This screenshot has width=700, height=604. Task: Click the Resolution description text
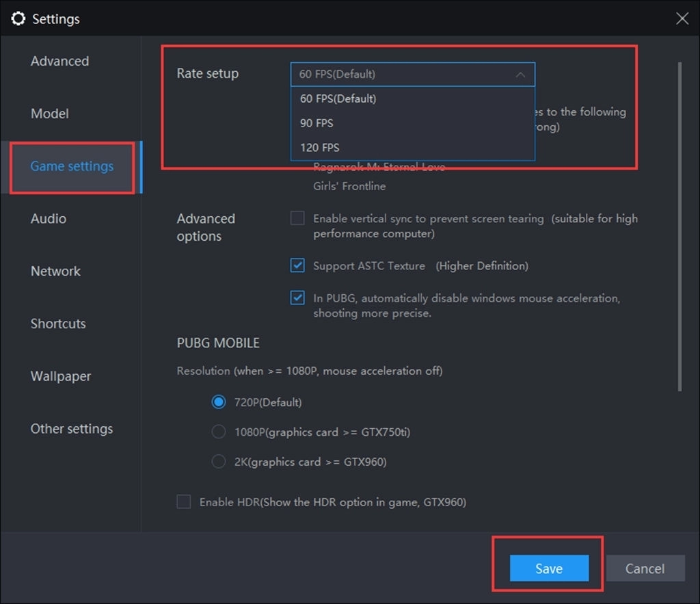tap(310, 371)
